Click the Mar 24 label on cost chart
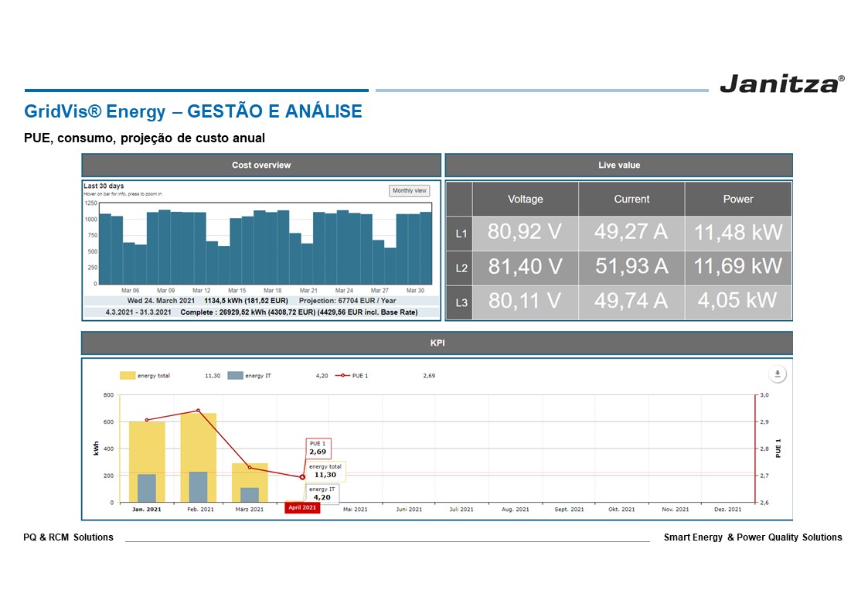The height and width of the screenshot is (614, 868). [344, 291]
